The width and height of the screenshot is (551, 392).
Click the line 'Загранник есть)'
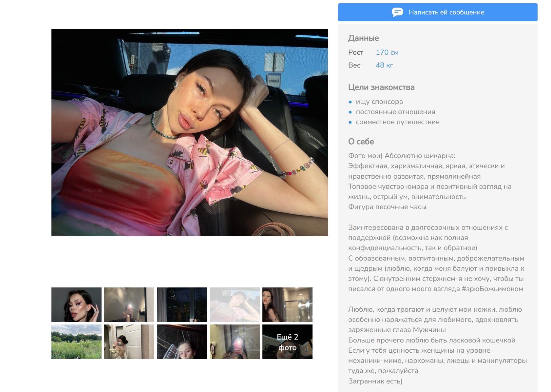[375, 381]
